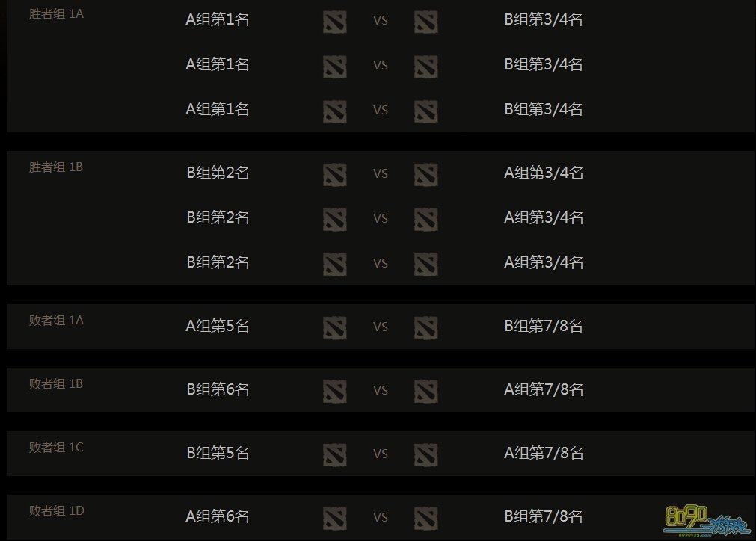Click the Dota logo beside A组第6名
Viewport: 756px width, 541px height.
pyautogui.click(x=335, y=517)
